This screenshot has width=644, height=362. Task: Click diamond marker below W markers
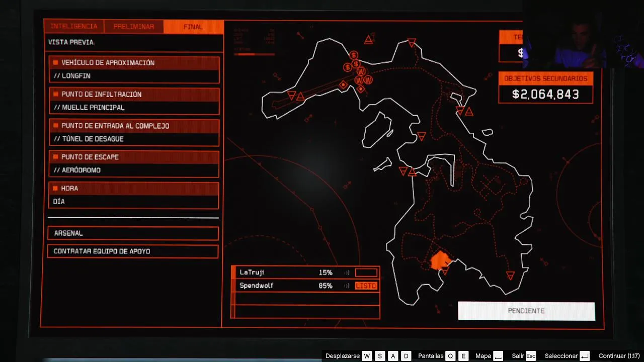click(360, 89)
